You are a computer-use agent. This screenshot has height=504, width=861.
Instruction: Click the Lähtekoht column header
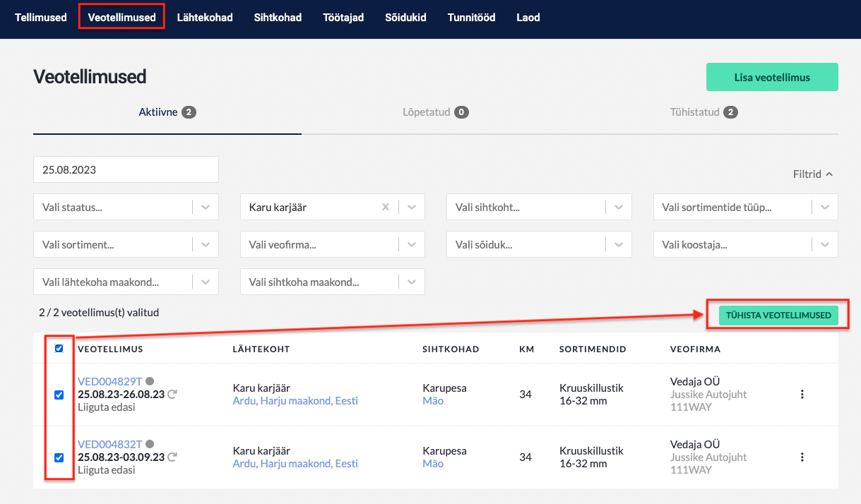pos(261,349)
